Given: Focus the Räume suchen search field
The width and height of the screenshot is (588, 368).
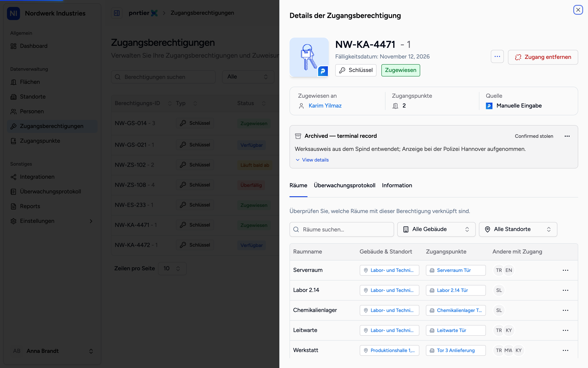Looking at the screenshot, I should (x=342, y=229).
